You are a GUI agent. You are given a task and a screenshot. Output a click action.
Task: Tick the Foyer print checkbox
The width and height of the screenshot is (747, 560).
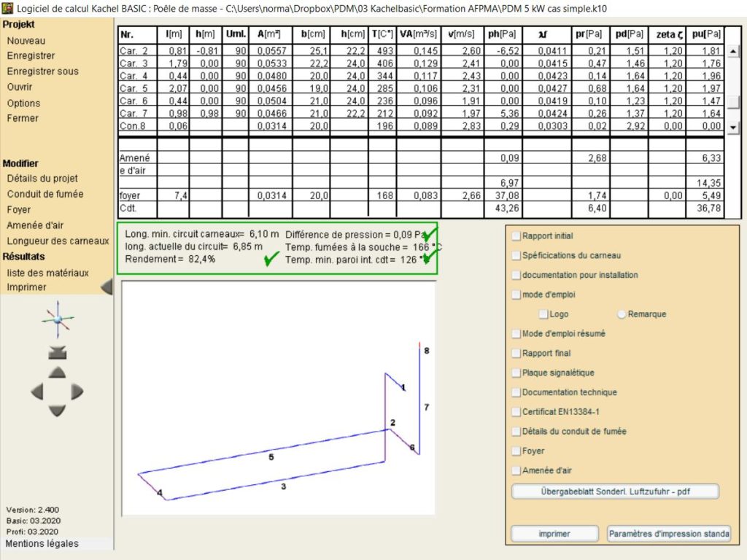pyautogui.click(x=516, y=451)
